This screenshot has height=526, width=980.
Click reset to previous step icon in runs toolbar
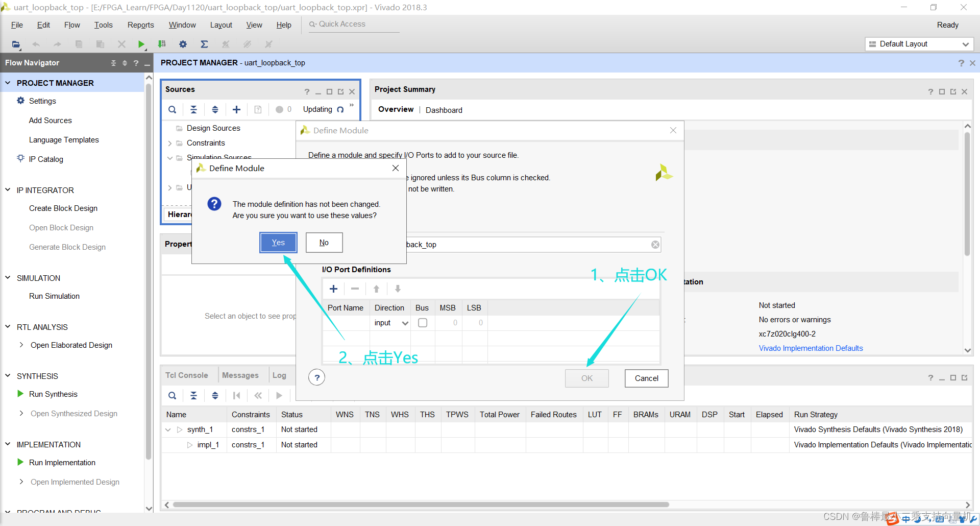click(258, 395)
